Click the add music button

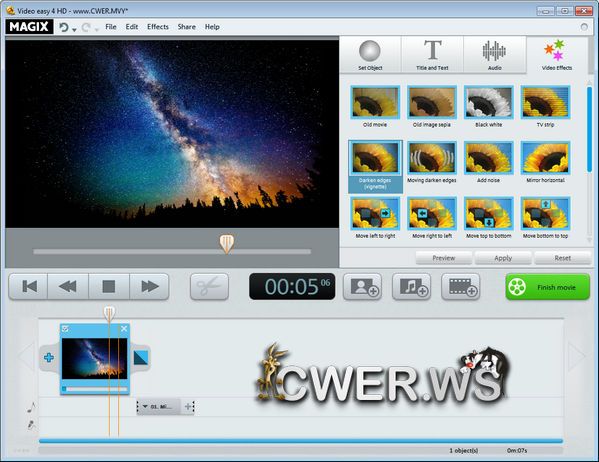411,287
